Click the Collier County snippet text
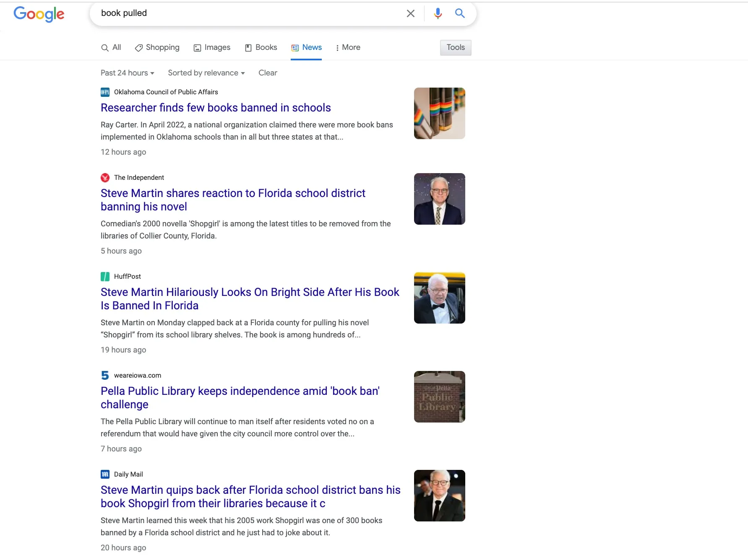Image resolution: width=748 pixels, height=560 pixels. (x=246, y=230)
